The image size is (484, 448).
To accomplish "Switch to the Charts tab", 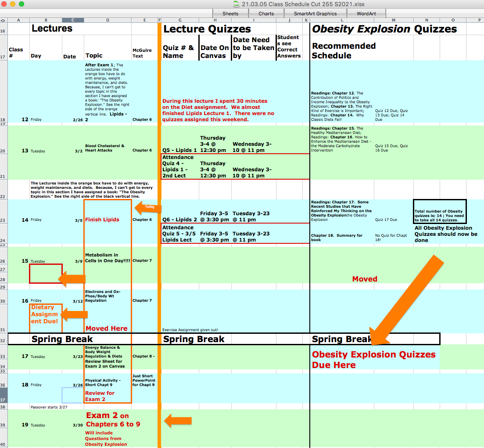I will [266, 14].
